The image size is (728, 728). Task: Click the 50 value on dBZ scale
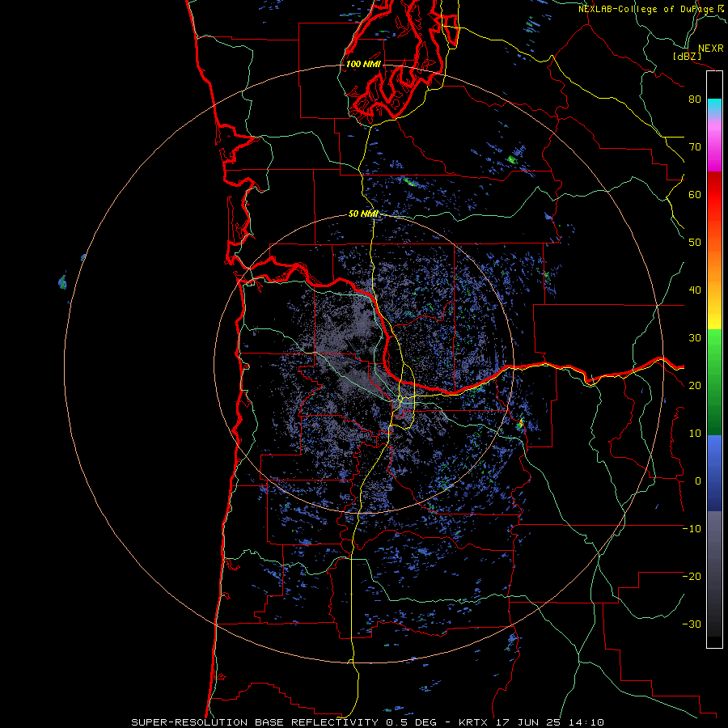[695, 243]
